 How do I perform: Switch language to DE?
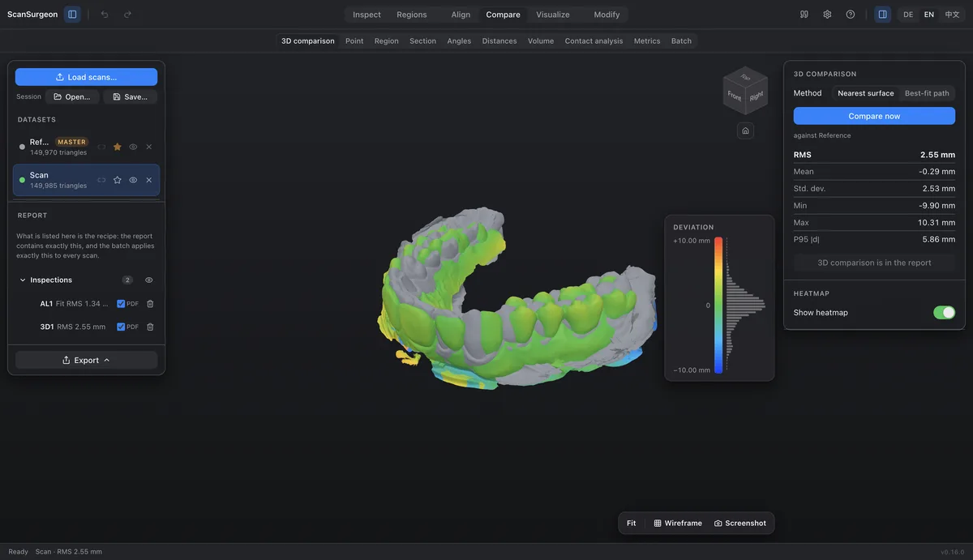(908, 15)
